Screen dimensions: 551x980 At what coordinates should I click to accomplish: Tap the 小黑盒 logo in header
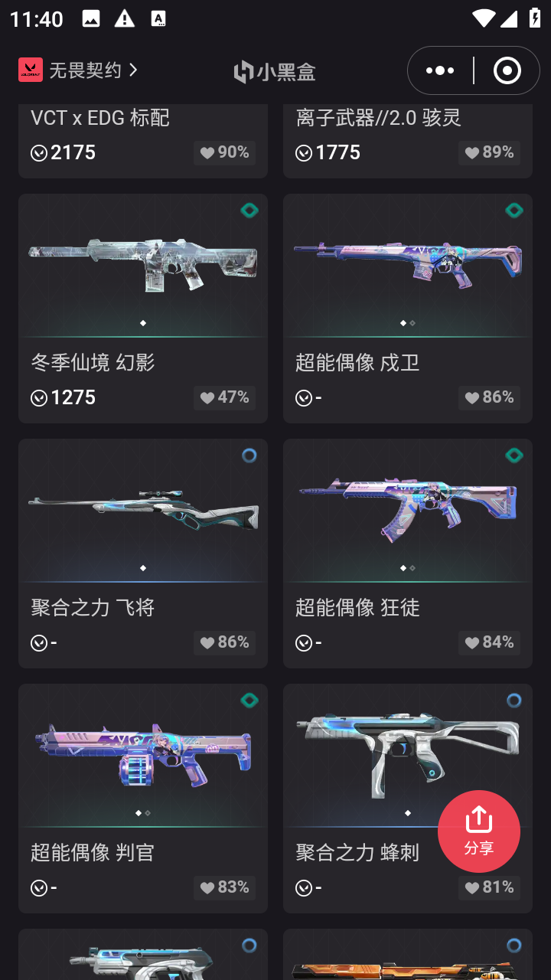pos(275,72)
